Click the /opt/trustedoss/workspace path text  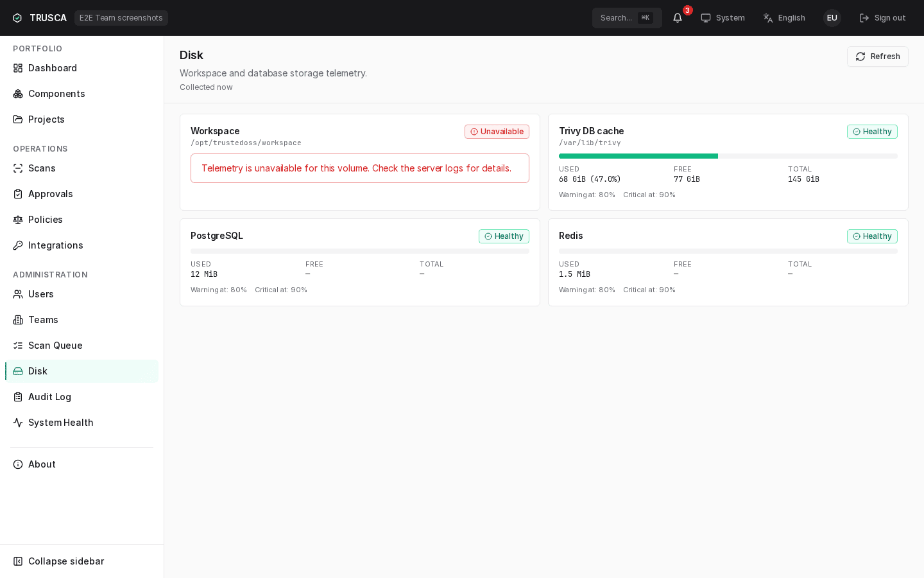click(x=246, y=143)
